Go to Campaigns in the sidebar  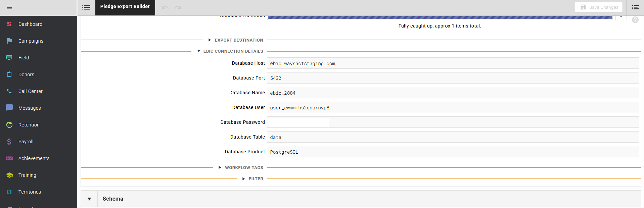coord(31,41)
